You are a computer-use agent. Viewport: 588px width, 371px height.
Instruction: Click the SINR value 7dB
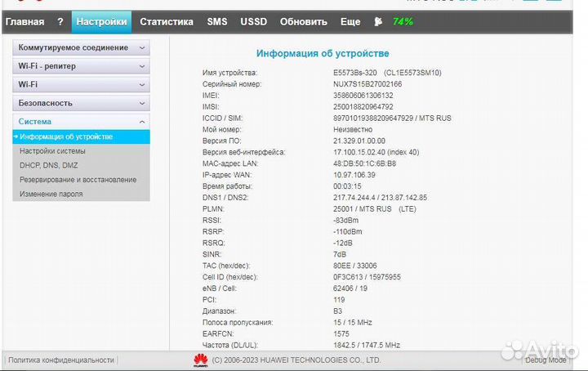coord(340,254)
